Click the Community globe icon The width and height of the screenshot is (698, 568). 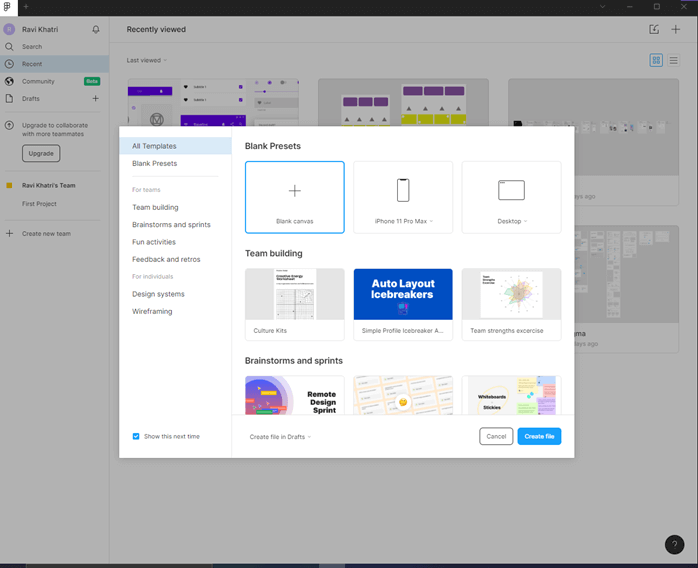9,81
